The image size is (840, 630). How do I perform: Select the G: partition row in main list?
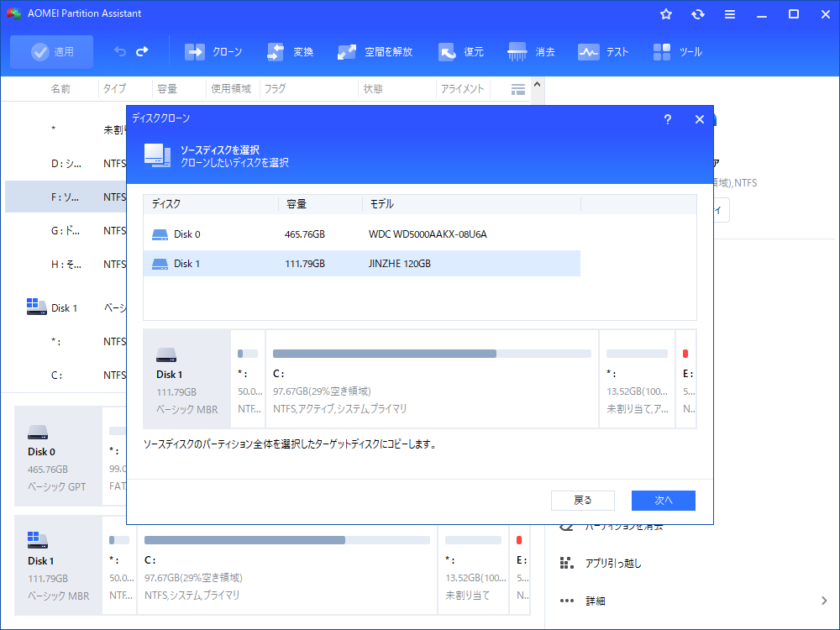click(x=66, y=230)
